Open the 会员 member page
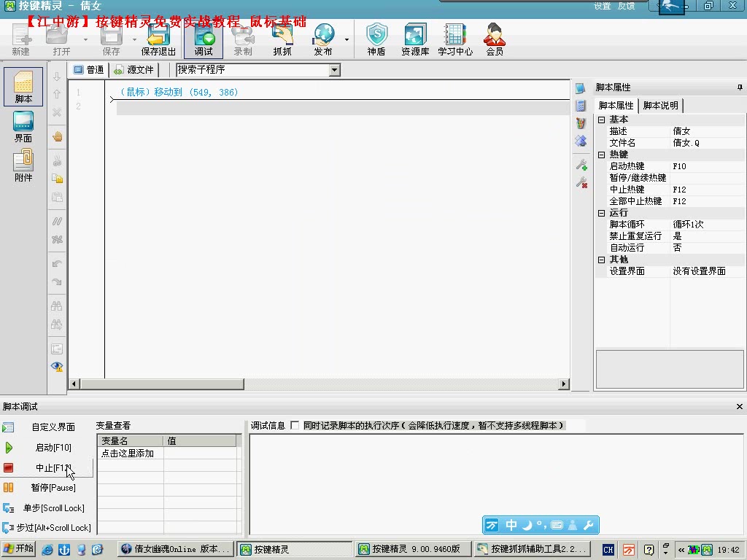The height and width of the screenshot is (560, 747). [x=494, y=40]
